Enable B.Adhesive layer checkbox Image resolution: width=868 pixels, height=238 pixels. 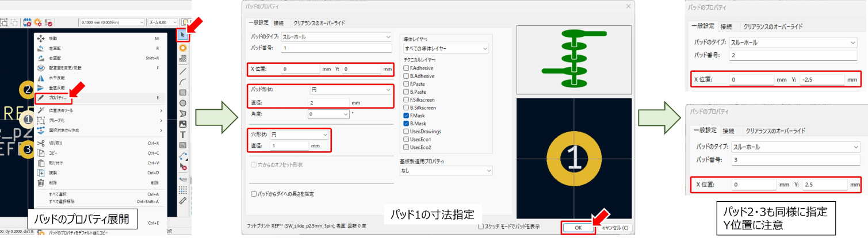406,75
